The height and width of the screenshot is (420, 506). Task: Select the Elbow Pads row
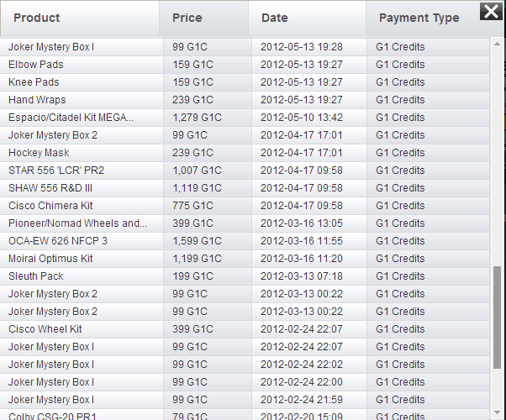[36, 65]
